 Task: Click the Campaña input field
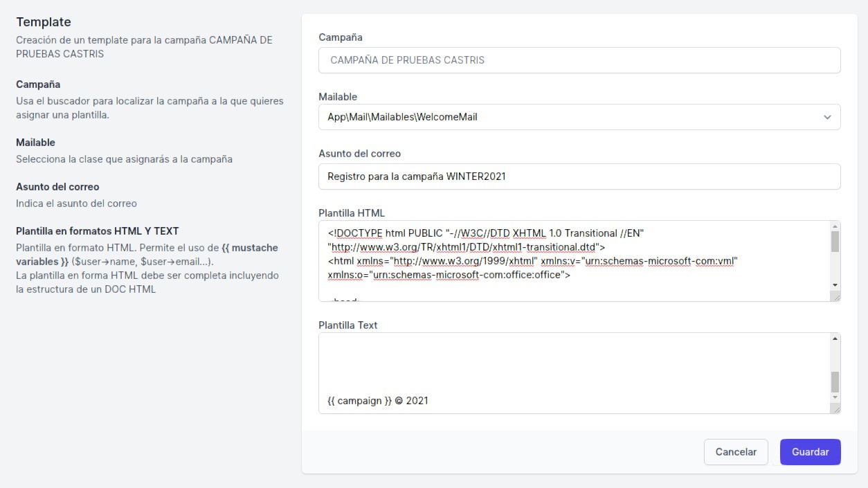[579, 60]
